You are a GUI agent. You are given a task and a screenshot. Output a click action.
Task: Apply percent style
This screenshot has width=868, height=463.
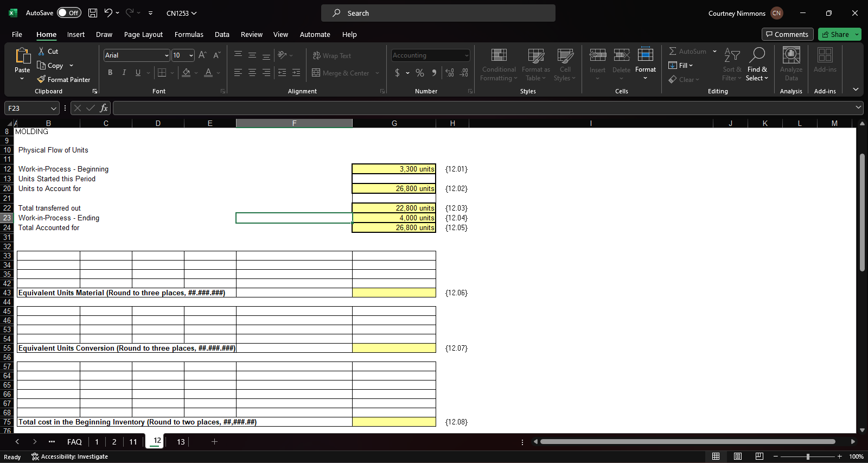pos(420,73)
